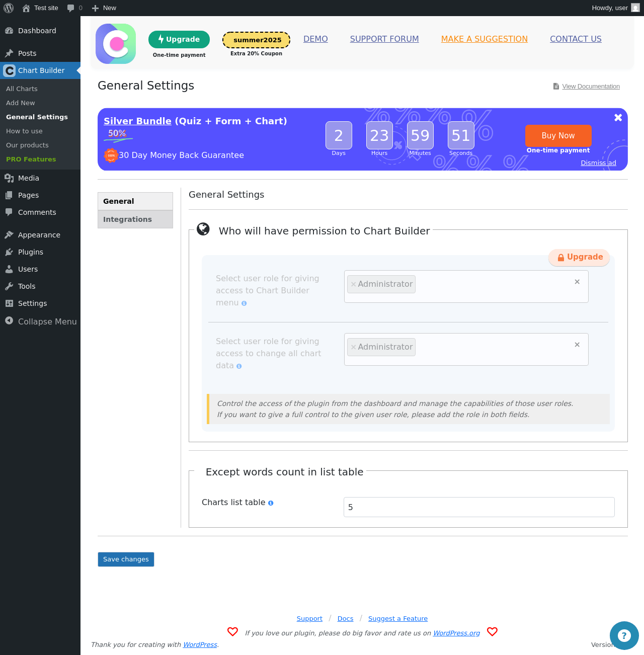Open the Howdy, user account menu
644x655 pixels.
[615, 8]
